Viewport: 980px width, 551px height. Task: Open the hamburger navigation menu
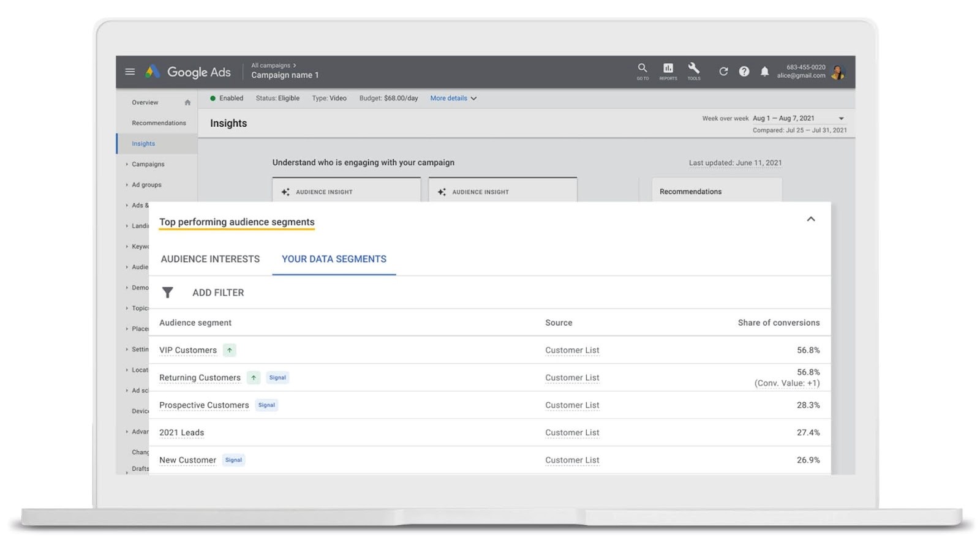130,72
